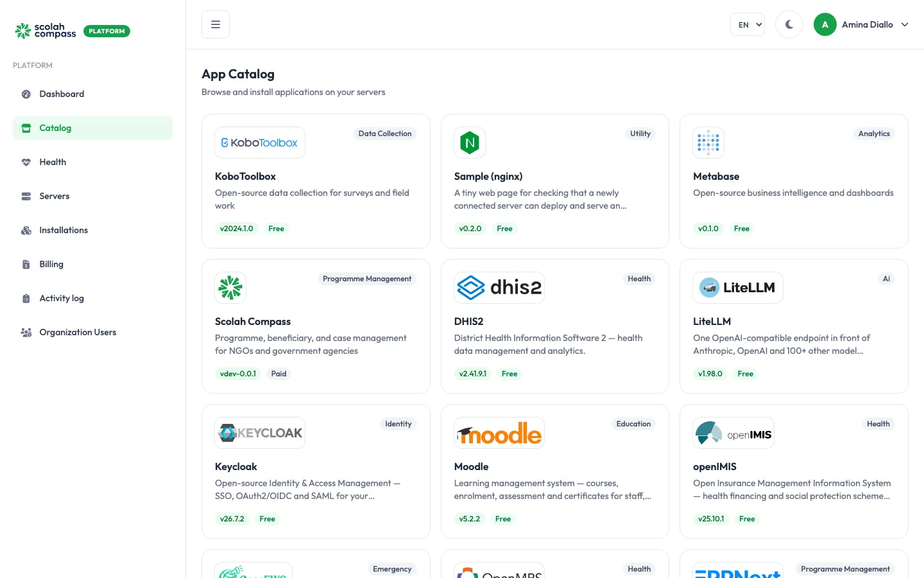924x578 pixels.
Task: Open the Installations menu item
Action: click(x=92, y=230)
